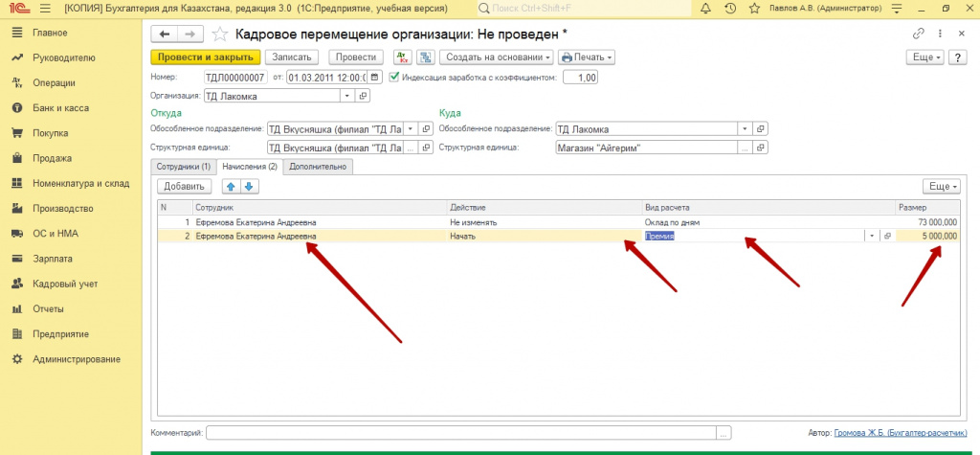Open destination ТД Лакомка subdivision record
The height and width of the screenshot is (455, 980).
(761, 129)
